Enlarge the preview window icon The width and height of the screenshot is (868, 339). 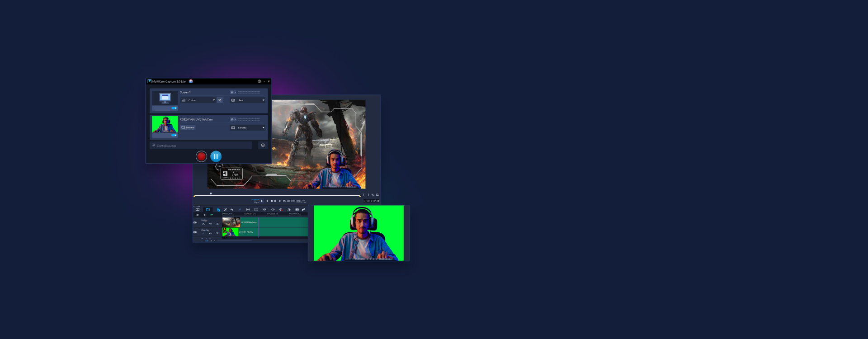click(x=377, y=195)
